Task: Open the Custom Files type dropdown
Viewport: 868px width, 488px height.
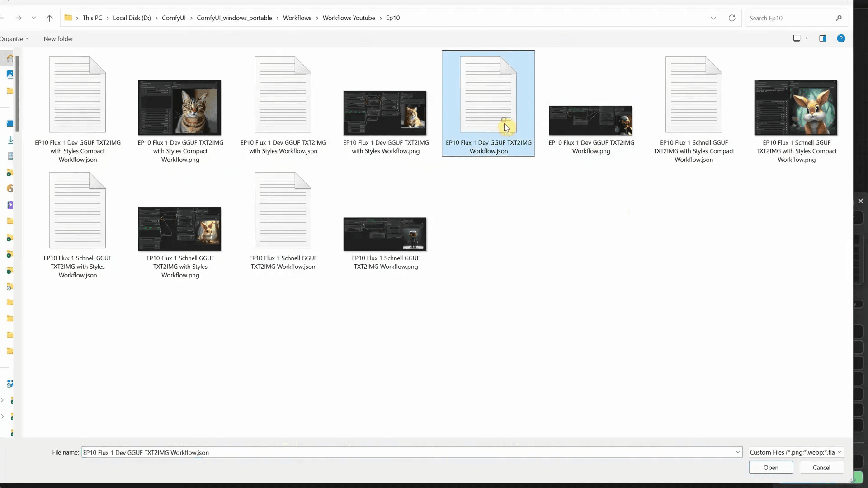Action: tap(796, 452)
